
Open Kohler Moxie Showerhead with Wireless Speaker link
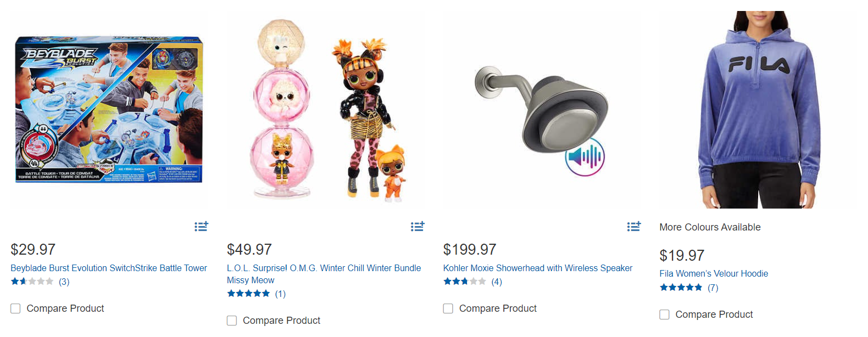coord(538,268)
